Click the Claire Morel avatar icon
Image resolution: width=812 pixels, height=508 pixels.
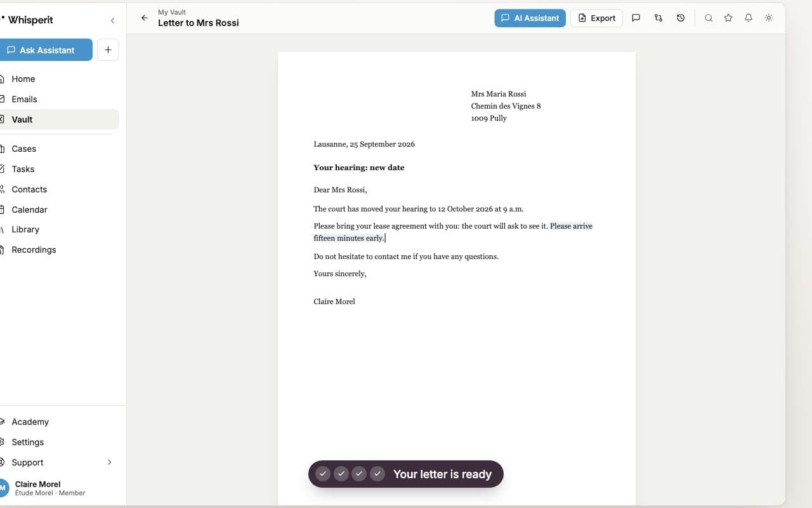pyautogui.click(x=3, y=488)
